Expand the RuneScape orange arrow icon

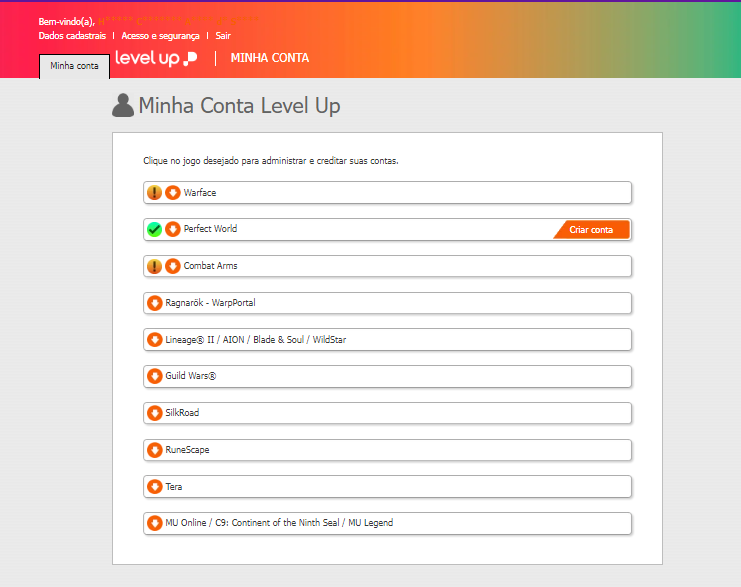[x=155, y=450]
